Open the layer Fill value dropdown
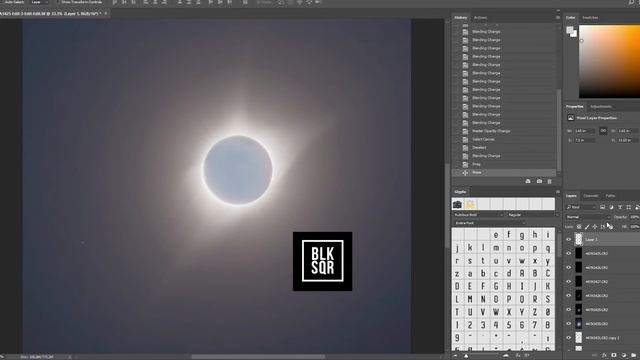The image size is (640, 360). 635,227
